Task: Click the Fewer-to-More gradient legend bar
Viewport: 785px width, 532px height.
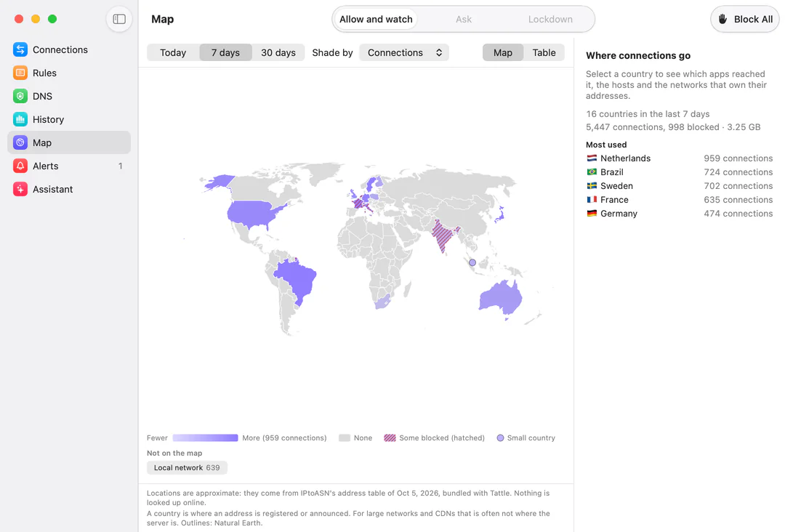Action: (205, 438)
